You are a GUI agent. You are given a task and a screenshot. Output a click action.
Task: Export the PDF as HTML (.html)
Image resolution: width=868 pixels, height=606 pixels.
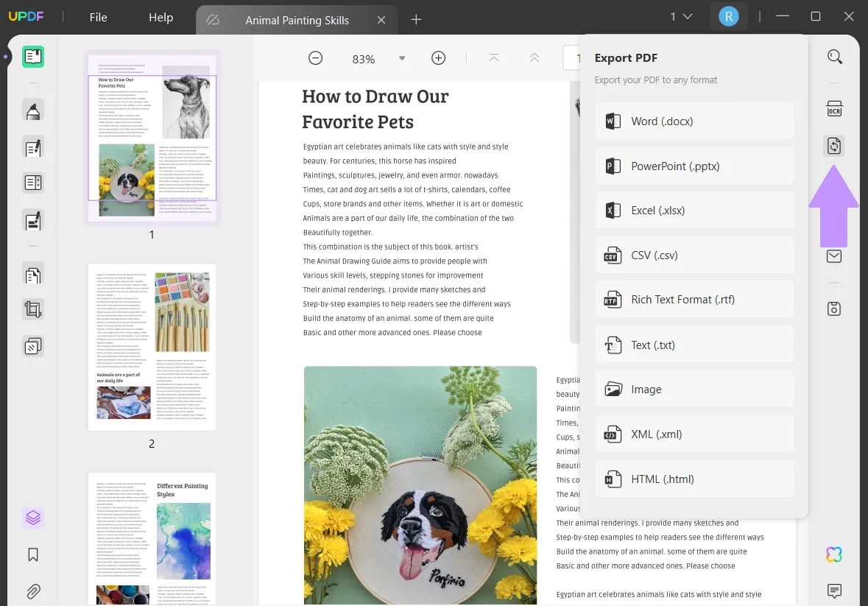click(x=693, y=479)
